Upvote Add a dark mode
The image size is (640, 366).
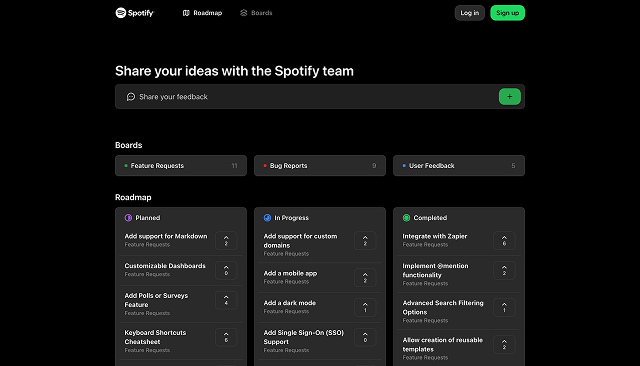coord(365,308)
